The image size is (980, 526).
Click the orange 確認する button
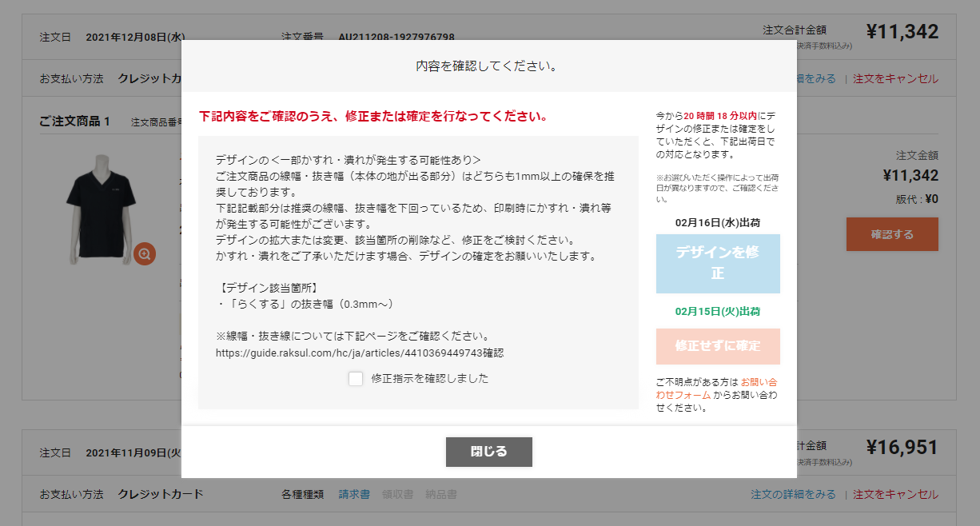[x=892, y=234]
